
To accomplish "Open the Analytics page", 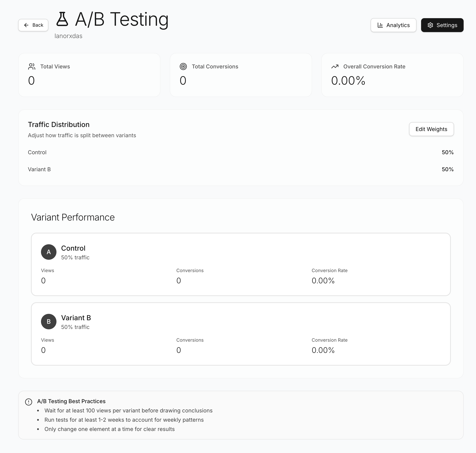I will coord(393,25).
